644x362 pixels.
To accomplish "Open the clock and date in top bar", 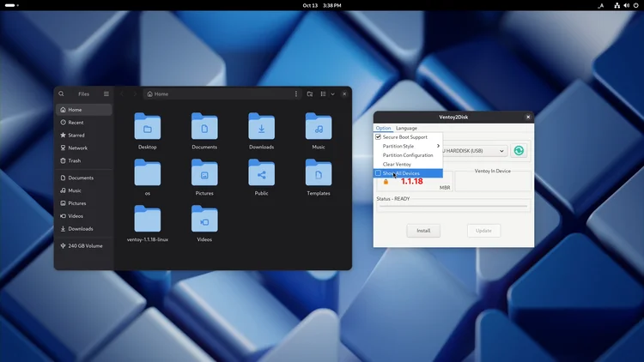I will (322, 5).
